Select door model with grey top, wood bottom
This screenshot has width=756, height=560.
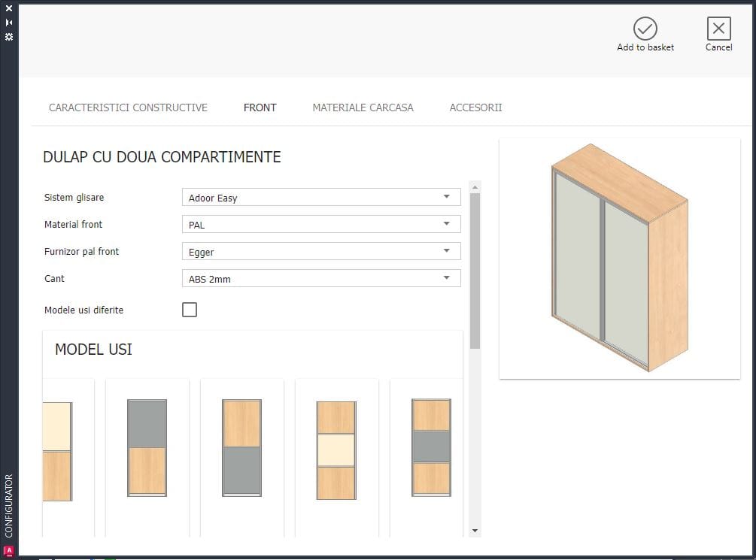tap(147, 448)
